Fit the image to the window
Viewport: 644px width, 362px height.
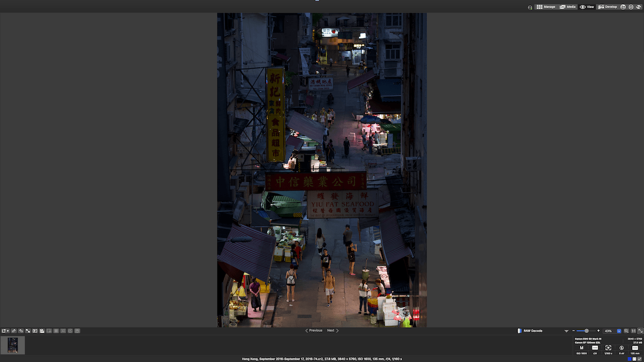pyautogui.click(x=640, y=331)
